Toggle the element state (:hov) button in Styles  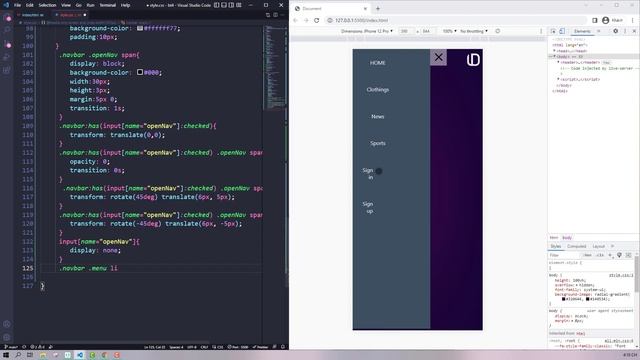(x=587, y=255)
